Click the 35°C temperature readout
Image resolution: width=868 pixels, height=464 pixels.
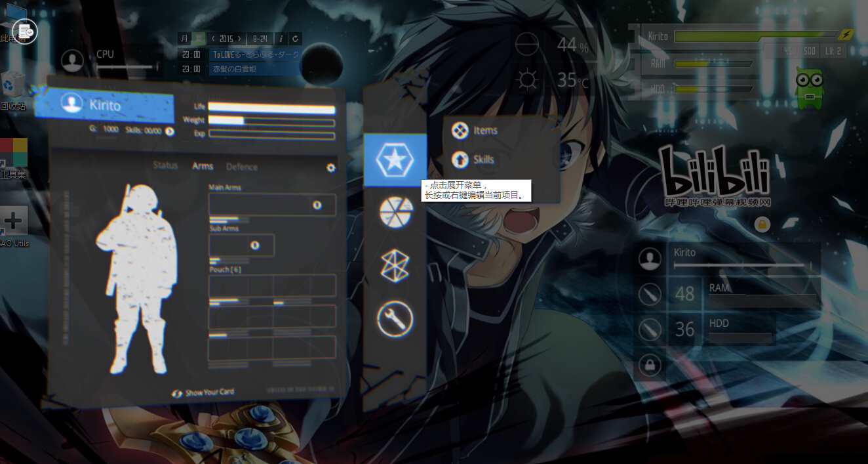point(572,81)
